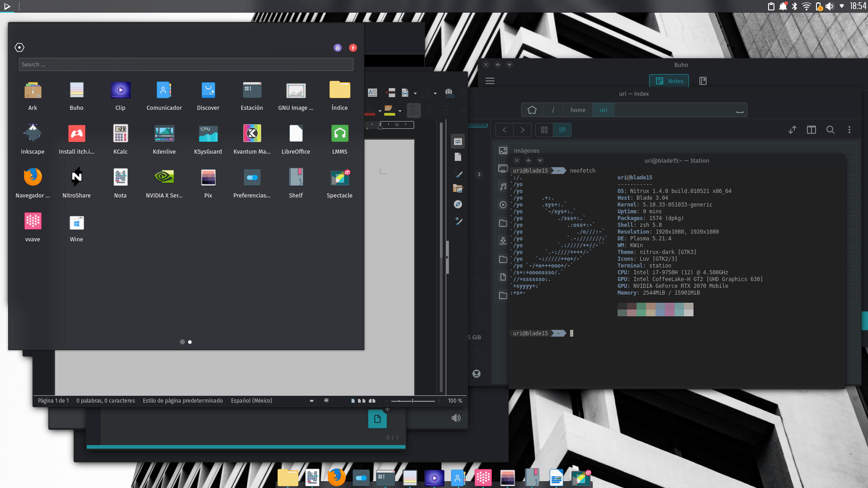Image resolution: width=868 pixels, height=488 pixels.
Task: Expand system tray hidden icons arrow
Action: click(x=841, y=6)
